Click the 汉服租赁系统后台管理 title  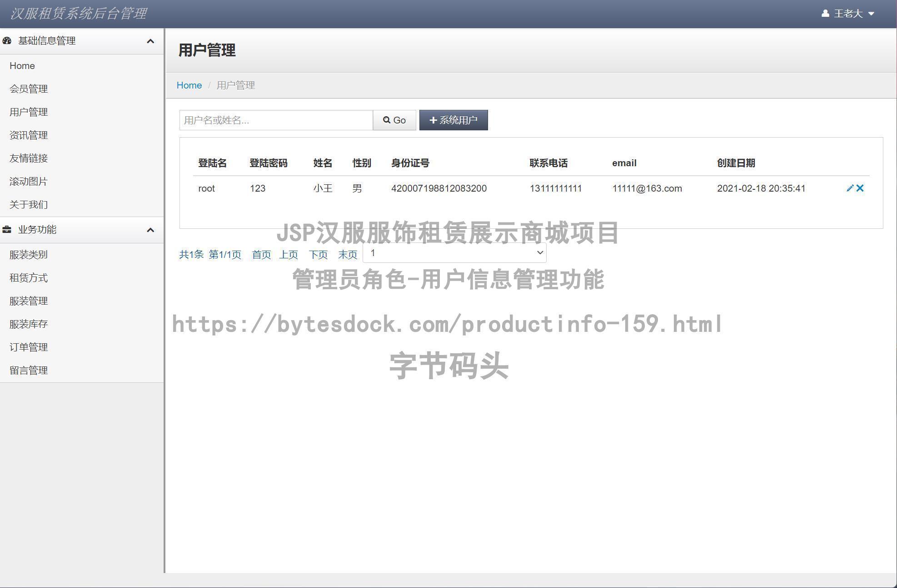[x=78, y=14]
